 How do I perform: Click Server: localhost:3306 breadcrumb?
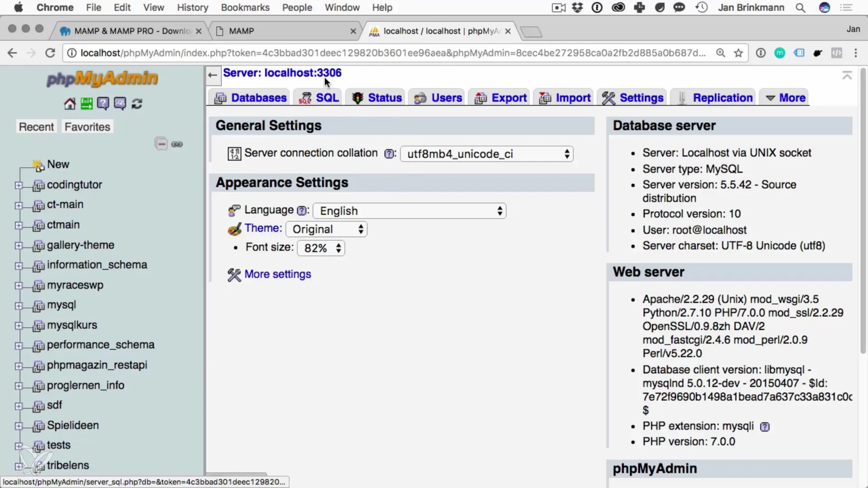click(x=282, y=73)
